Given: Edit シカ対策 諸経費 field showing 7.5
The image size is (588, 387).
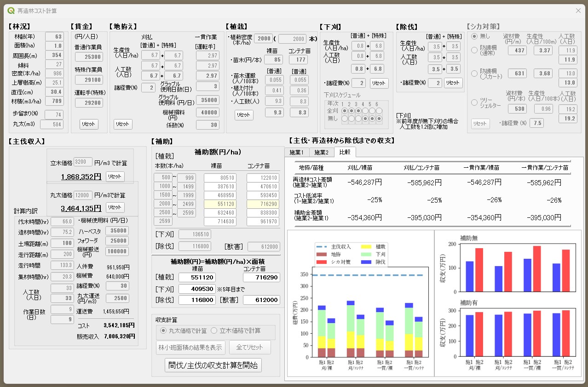Looking at the screenshot, I should click(536, 123).
